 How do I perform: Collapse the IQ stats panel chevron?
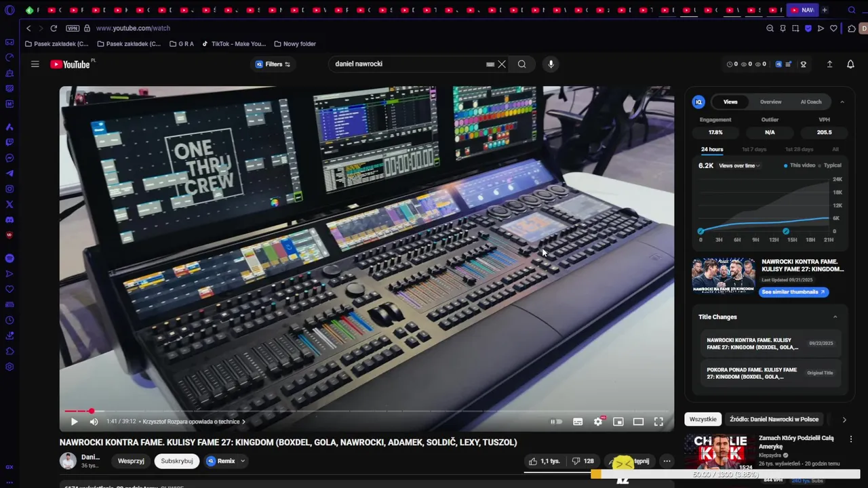coord(842,102)
